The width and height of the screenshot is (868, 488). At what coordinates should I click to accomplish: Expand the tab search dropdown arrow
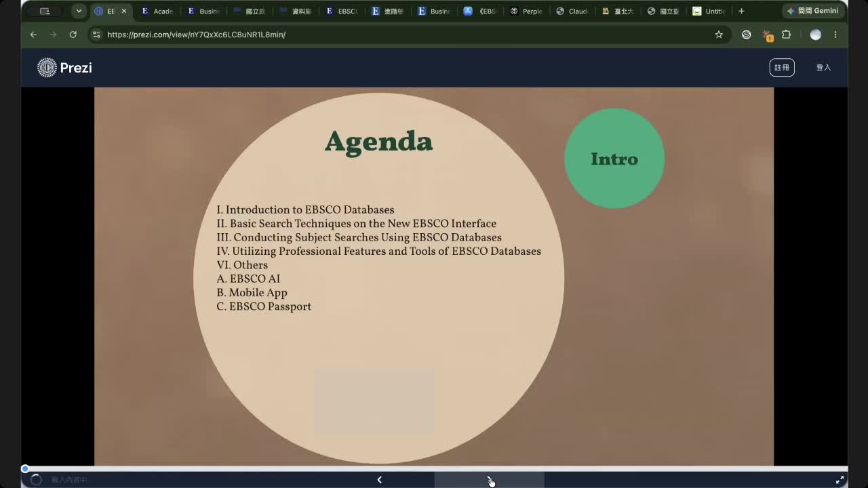[x=79, y=11]
